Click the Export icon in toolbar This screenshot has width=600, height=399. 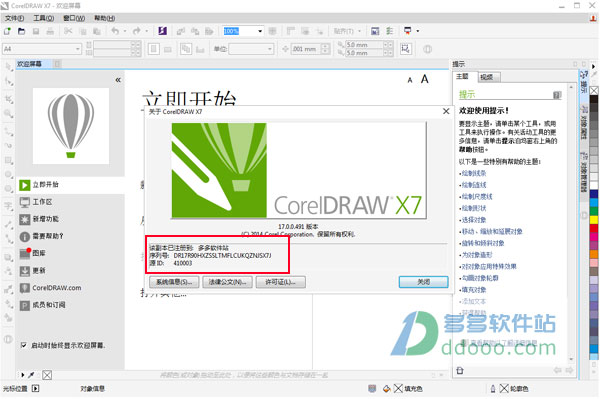pyautogui.click(x=195, y=31)
